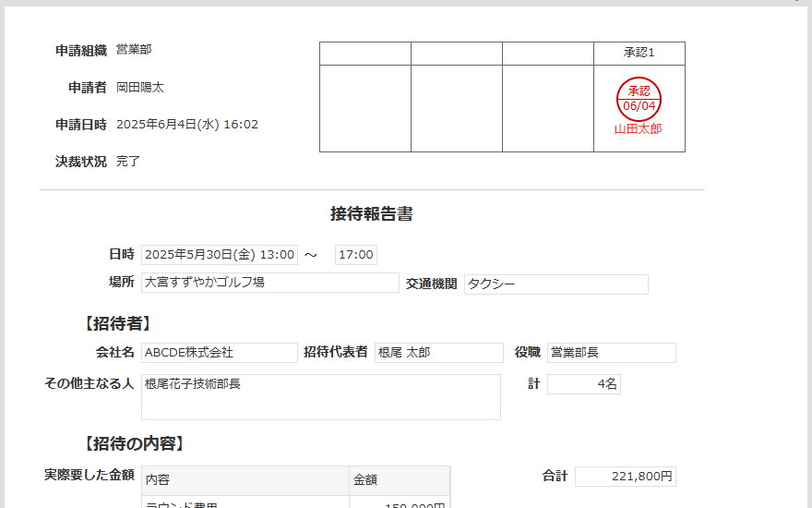
Task: Select the 会社名 field with ABCDE株式会社
Action: coord(219,353)
